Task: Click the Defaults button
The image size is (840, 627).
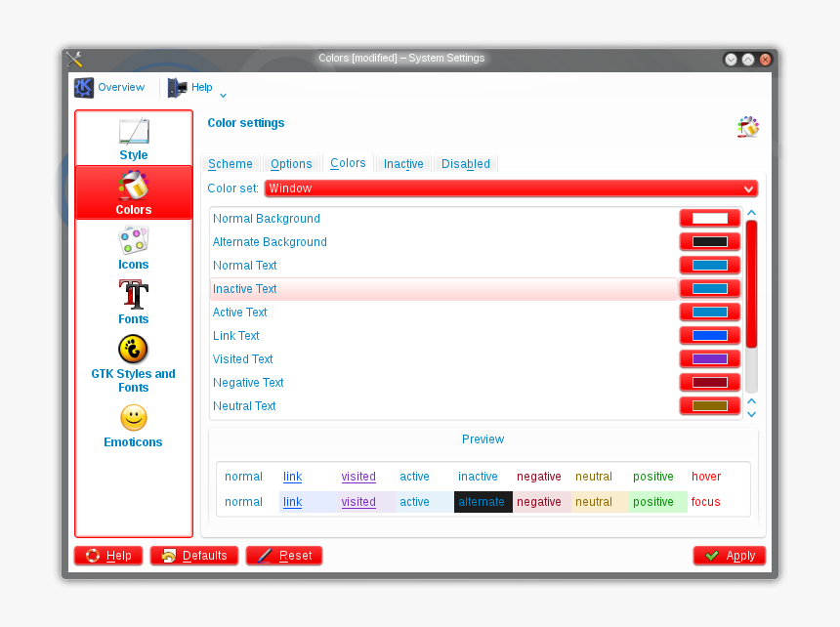Action: 194,556
